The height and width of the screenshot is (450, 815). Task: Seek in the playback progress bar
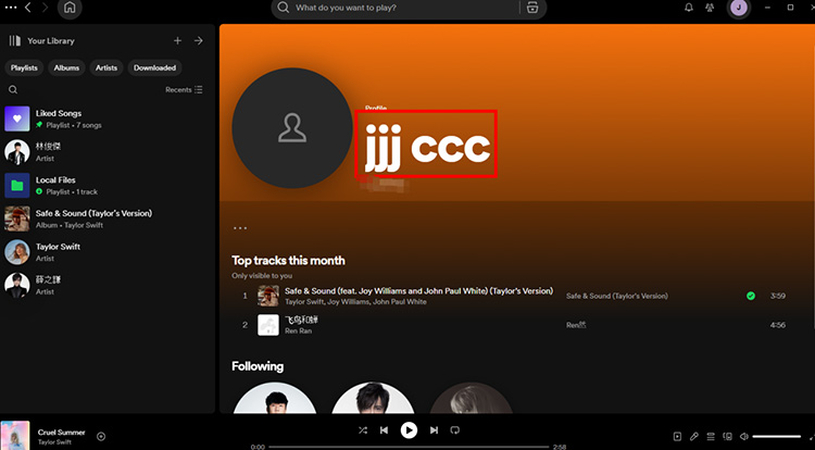409,447
